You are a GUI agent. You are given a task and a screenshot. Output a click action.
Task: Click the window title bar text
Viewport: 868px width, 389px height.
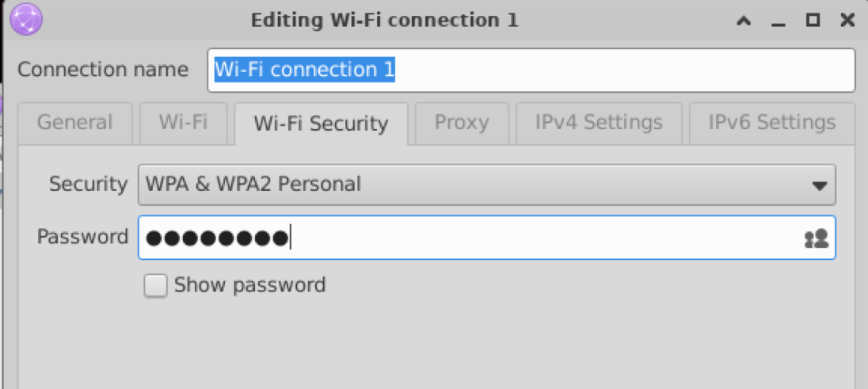click(384, 21)
